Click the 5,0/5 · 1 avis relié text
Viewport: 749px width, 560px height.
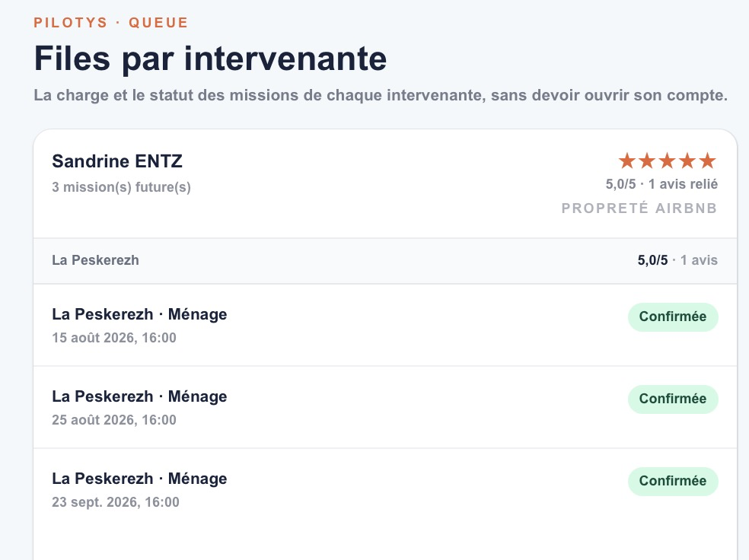[661, 184]
